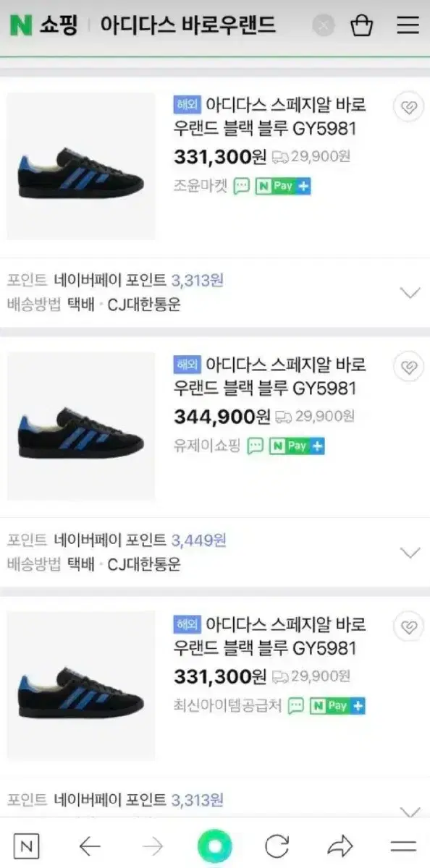The image size is (430, 868).
Task: Toggle the wishlist heart on 유제이쇼핑 listing
Action: pos(409,367)
